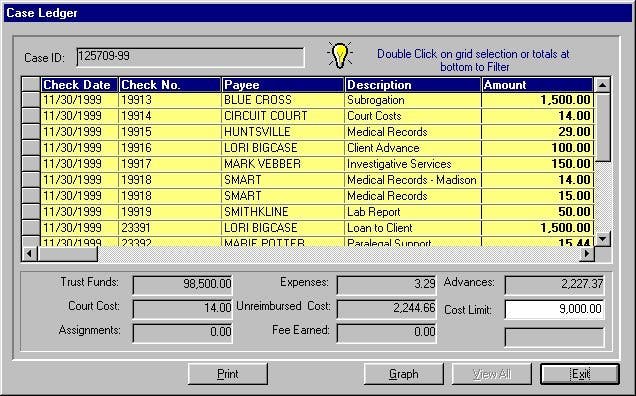This screenshot has width=636, height=396.
Task: Click the Court Costs description cell
Action: tap(413, 116)
